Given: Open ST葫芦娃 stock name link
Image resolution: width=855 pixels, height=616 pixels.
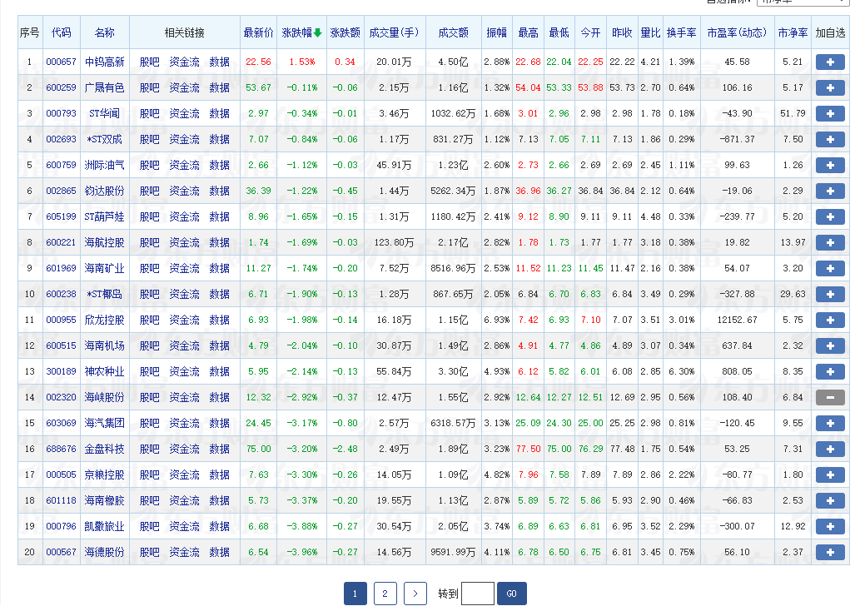Looking at the screenshot, I should point(104,217).
